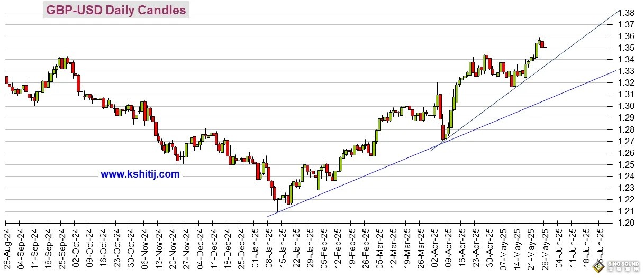Screen dimensions: 644x278
Task: Click the lower trendline's end near 1.33
Action: tap(611, 70)
